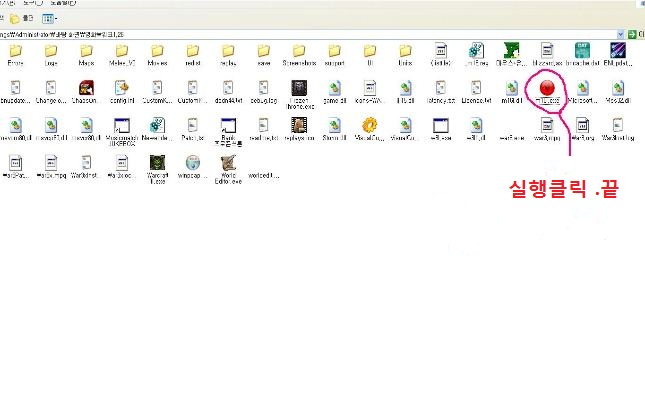Open the Screenshots folder
The width and height of the screenshot is (645, 415).
[299, 51]
